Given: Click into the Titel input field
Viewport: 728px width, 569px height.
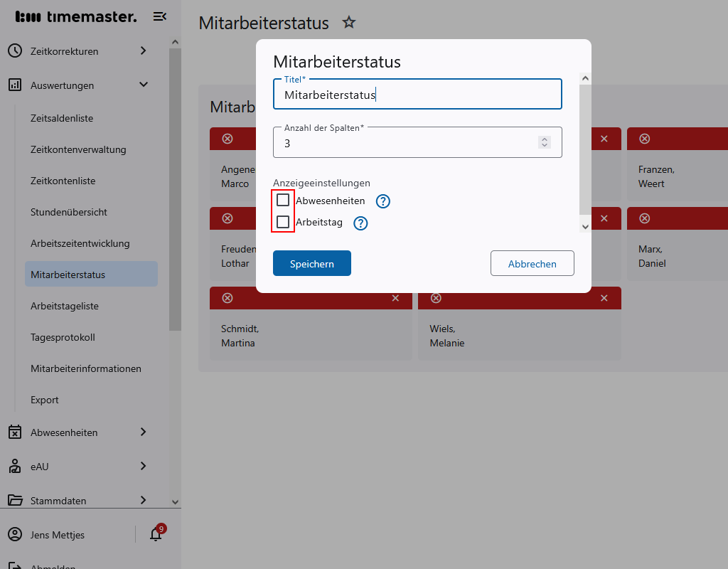Looking at the screenshot, I should point(417,94).
